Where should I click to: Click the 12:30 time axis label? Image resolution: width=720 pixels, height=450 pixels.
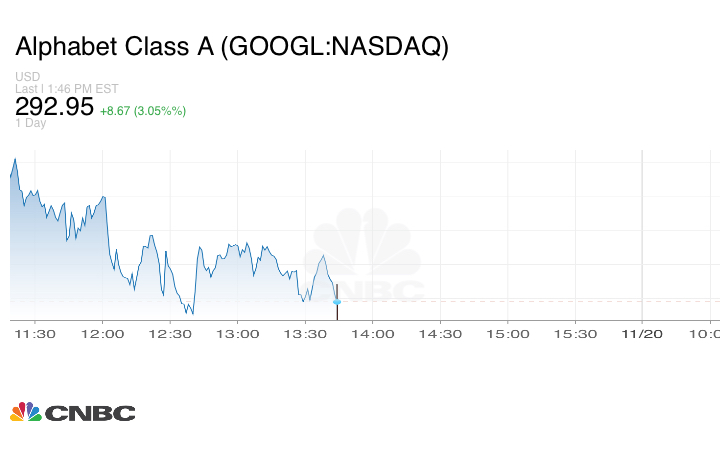pyautogui.click(x=170, y=334)
